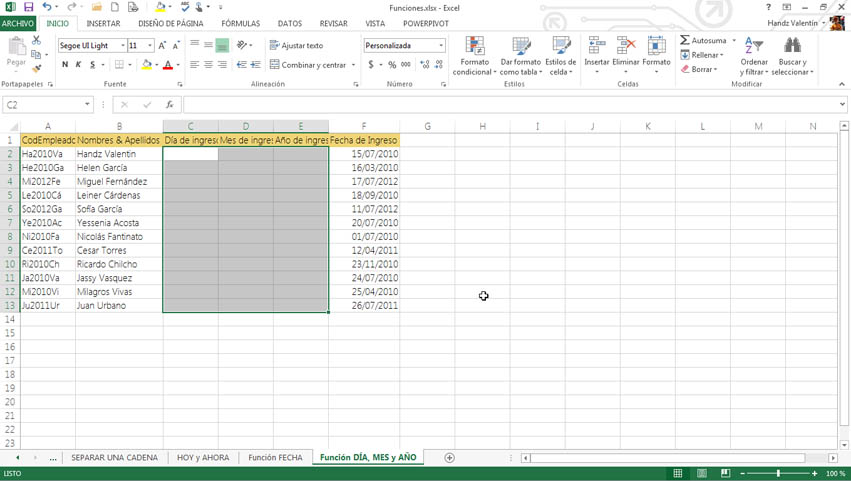Screen dimensions: 851x481
Task: Toggle Ajustar texto wrap option
Action: coord(296,45)
